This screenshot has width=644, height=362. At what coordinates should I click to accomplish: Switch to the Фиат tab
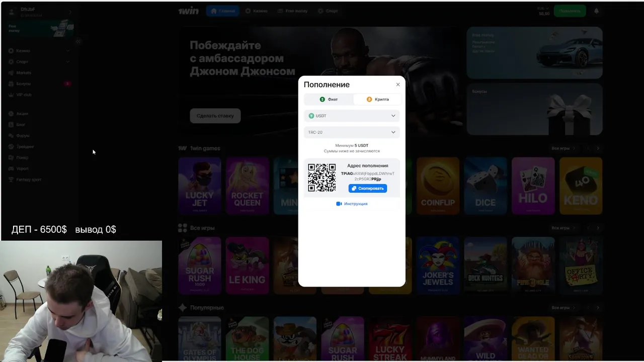tap(329, 100)
